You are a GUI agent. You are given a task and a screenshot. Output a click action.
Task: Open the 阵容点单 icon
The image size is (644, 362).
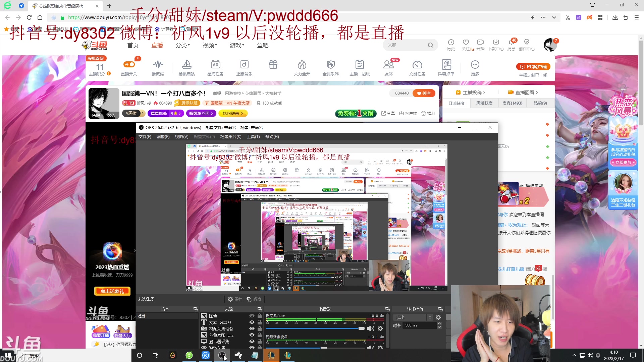point(446,67)
